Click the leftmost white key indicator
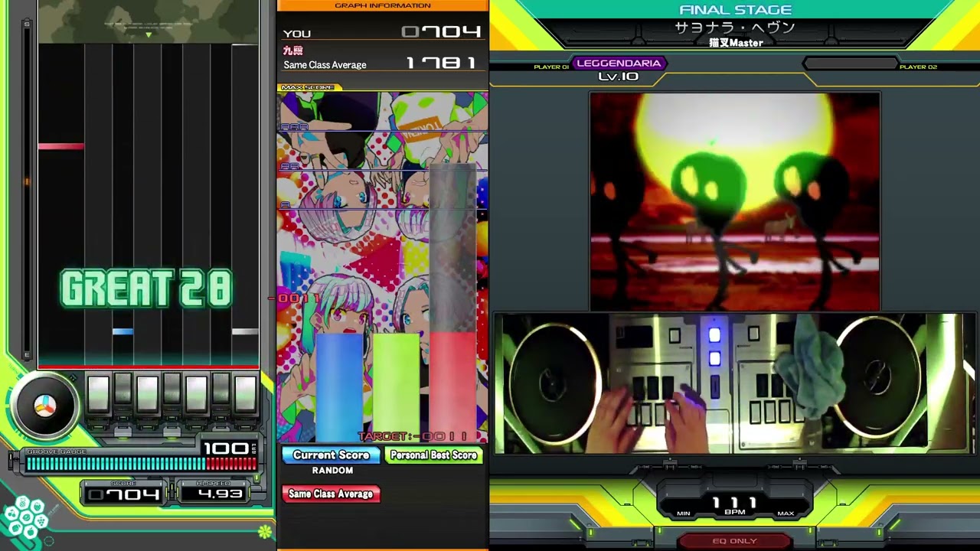This screenshot has width=980, height=551. [98, 394]
